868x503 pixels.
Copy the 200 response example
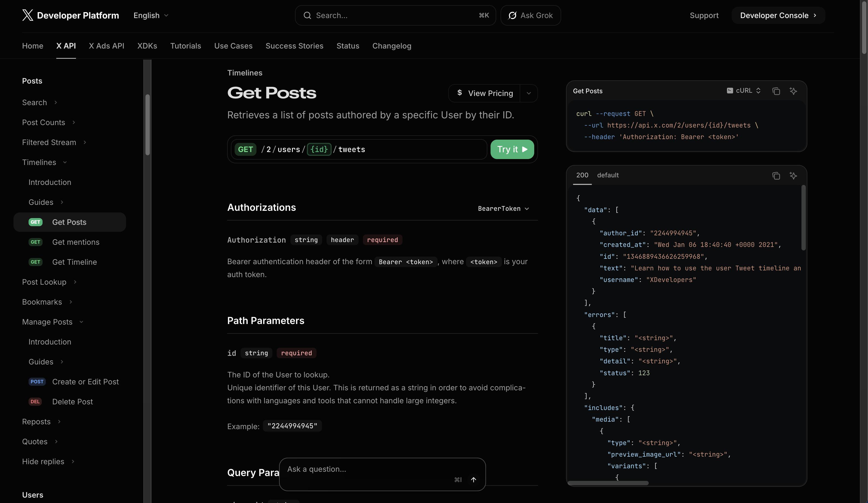(x=776, y=176)
